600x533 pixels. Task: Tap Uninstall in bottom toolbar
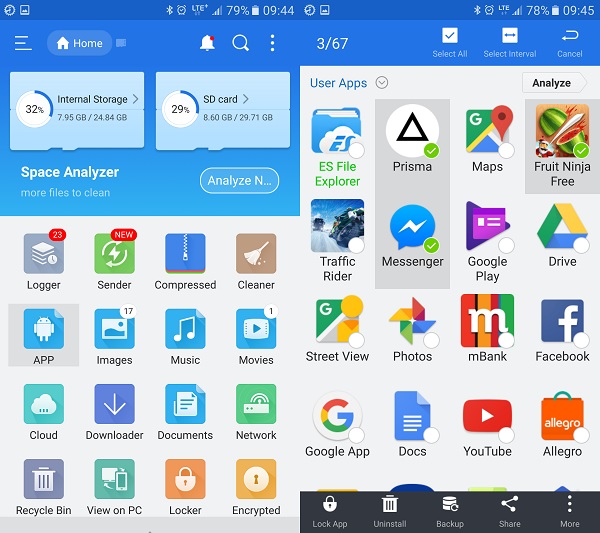[390, 512]
